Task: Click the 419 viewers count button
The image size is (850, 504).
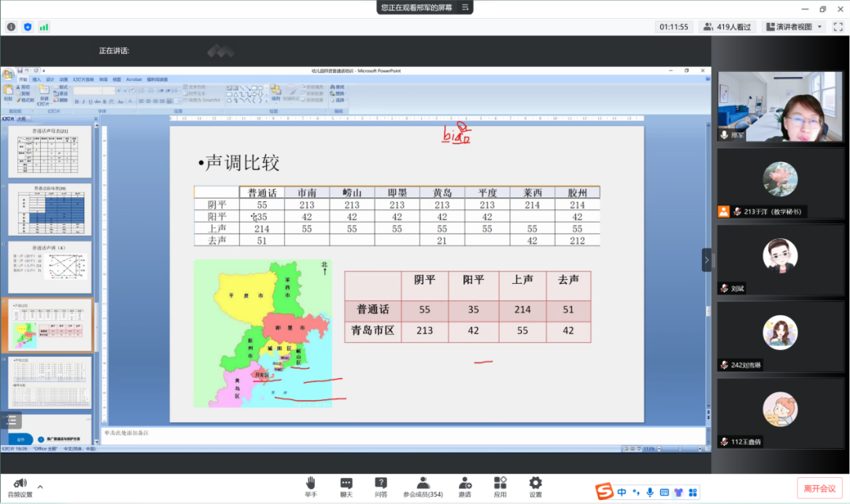Action: click(728, 27)
